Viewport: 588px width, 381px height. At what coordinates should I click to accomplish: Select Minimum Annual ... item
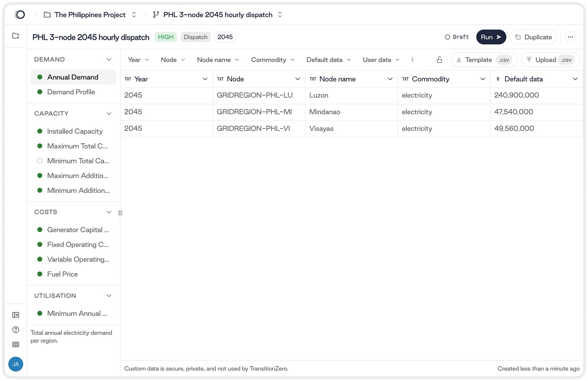click(x=74, y=313)
